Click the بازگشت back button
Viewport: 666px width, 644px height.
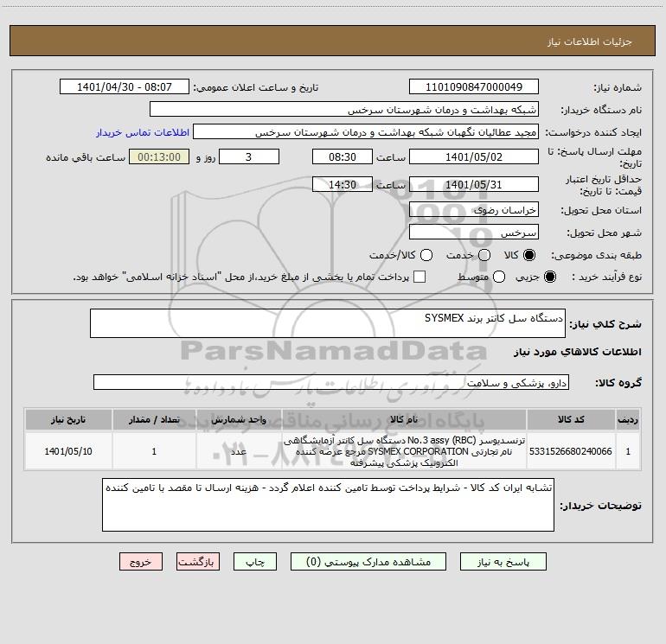198,562
